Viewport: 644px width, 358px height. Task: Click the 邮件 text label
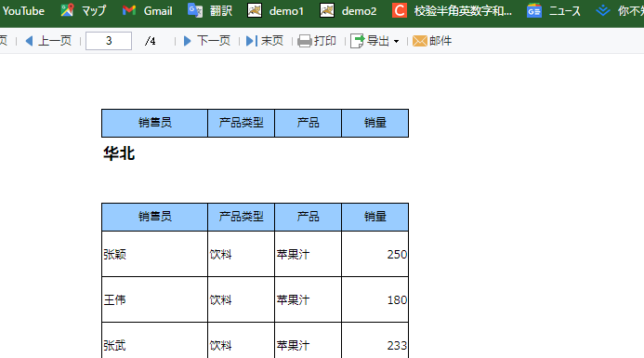point(440,41)
